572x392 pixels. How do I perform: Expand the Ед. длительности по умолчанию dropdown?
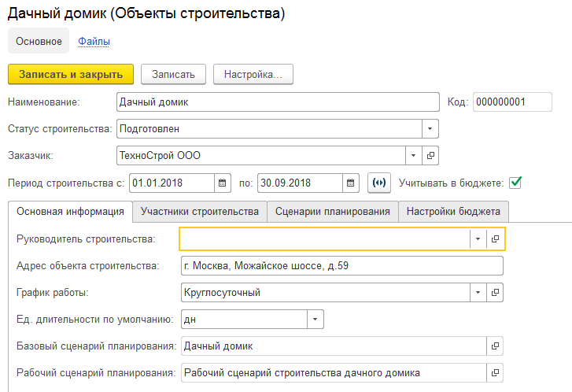(316, 319)
